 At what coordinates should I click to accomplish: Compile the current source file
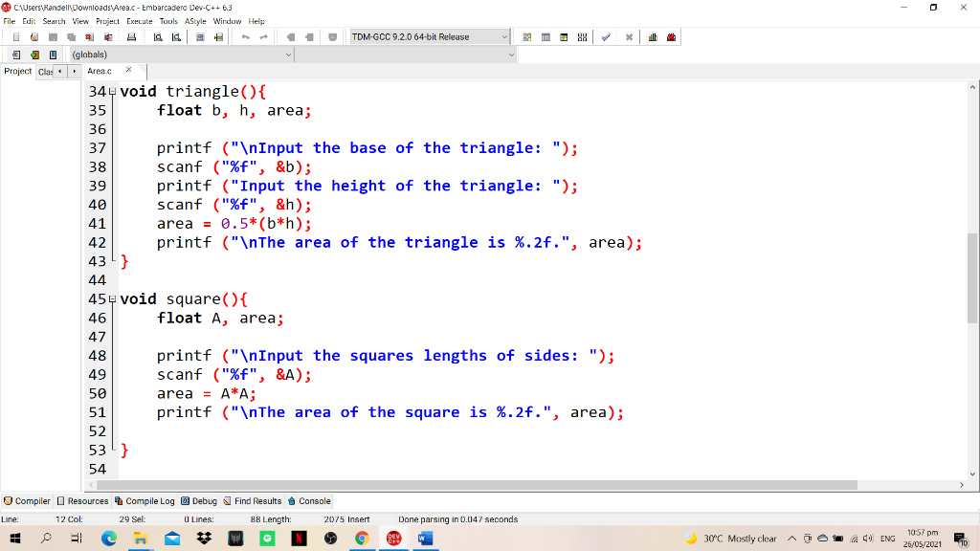tap(527, 36)
